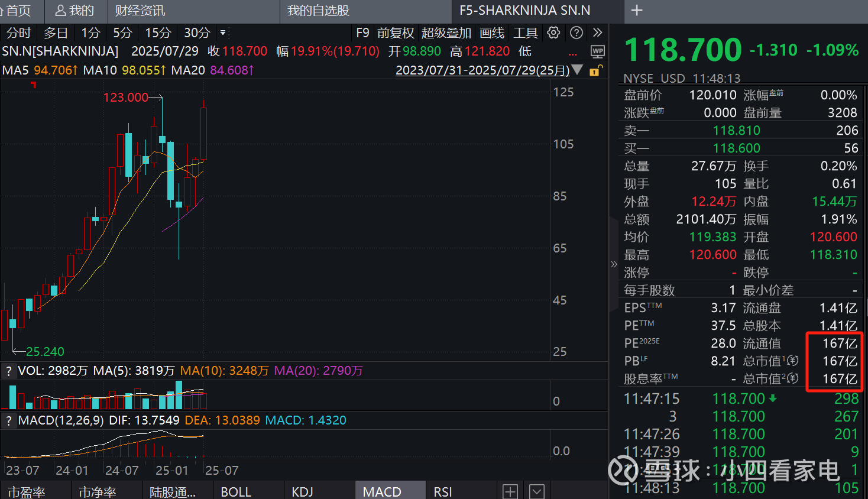Open the 工具 menu

(526, 33)
